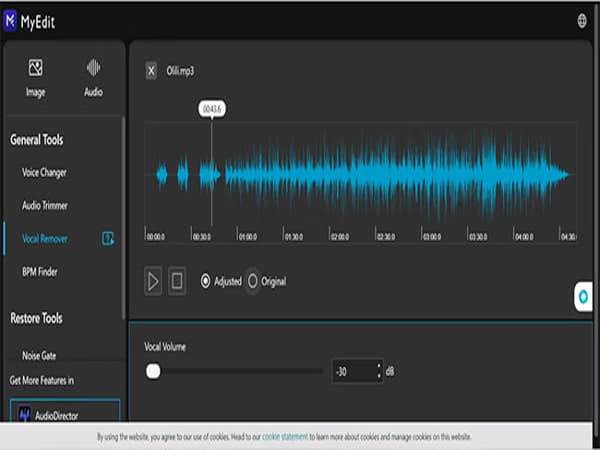The width and height of the screenshot is (600, 450).
Task: Click the Restore Tools heading
Action: 36,318
